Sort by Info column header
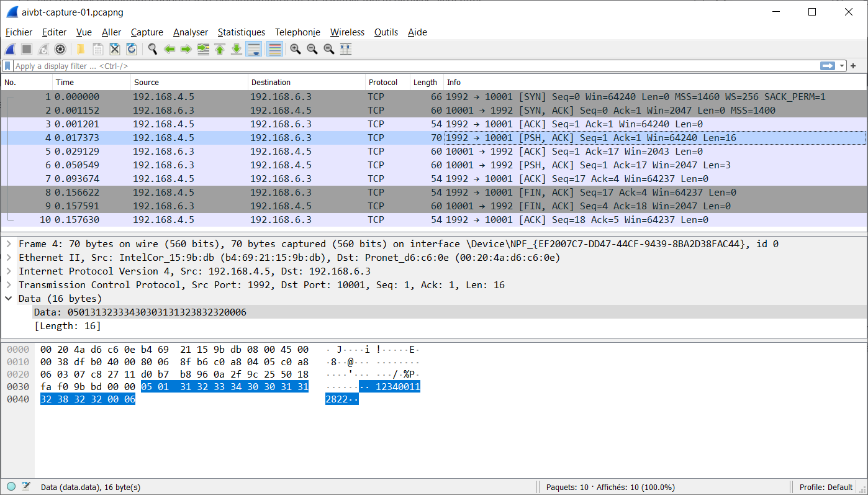This screenshot has height=495, width=868. click(654, 82)
